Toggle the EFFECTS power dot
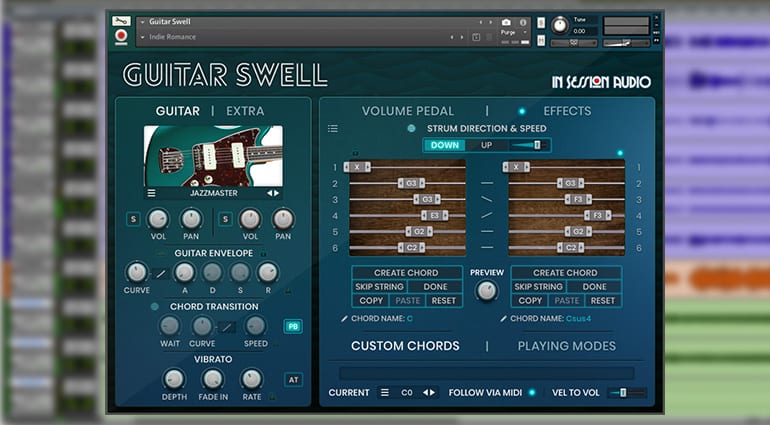Viewport: 770px width, 425px height. tap(522, 111)
